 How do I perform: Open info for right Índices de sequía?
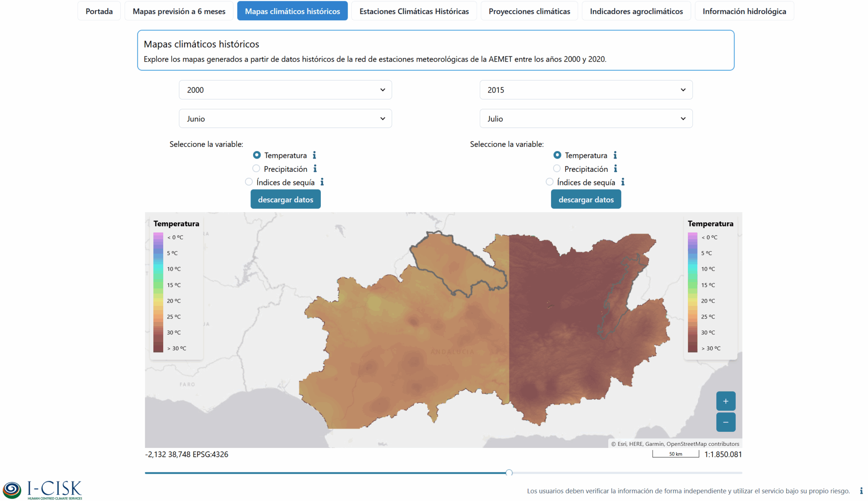coord(623,182)
